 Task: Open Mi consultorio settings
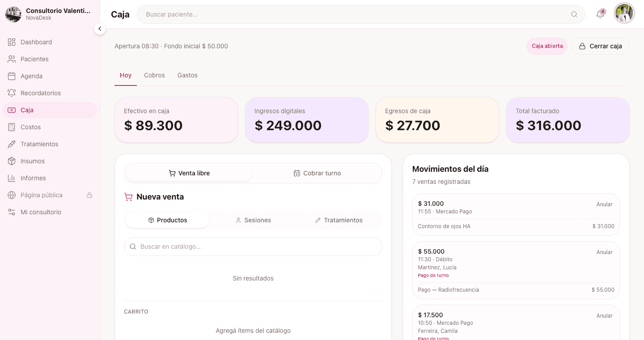(x=50, y=212)
